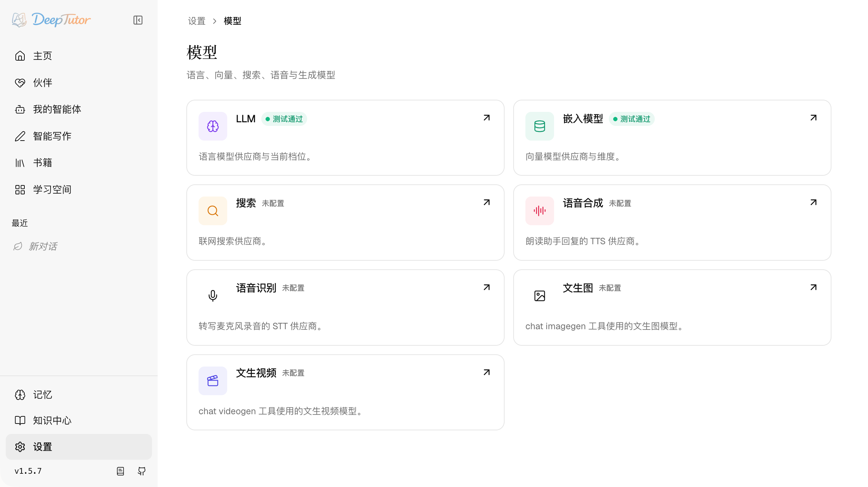Open LLM card via its arrow icon
The width and height of the screenshot is (868, 487).
(x=487, y=118)
